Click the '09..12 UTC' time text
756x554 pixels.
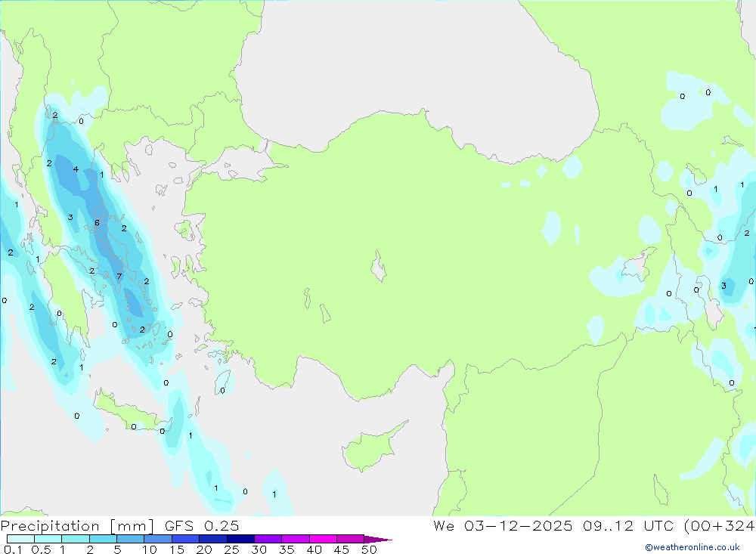[x=628, y=526]
